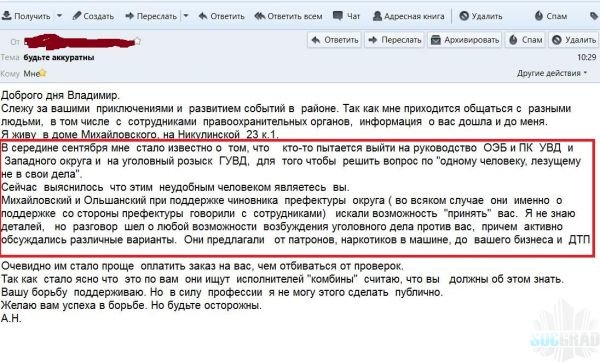Open the Адресная книга address book

pos(408,16)
